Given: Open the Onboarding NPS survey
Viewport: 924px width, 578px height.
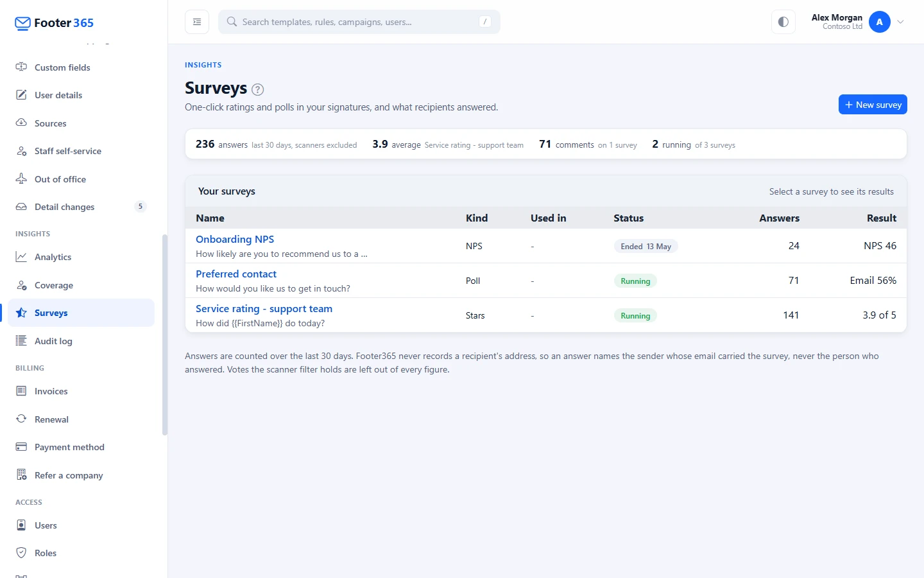Looking at the screenshot, I should [x=235, y=239].
